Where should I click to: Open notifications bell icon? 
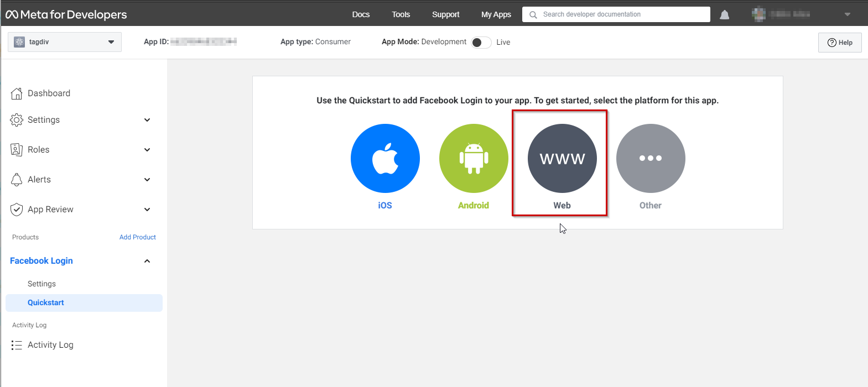[x=724, y=15]
